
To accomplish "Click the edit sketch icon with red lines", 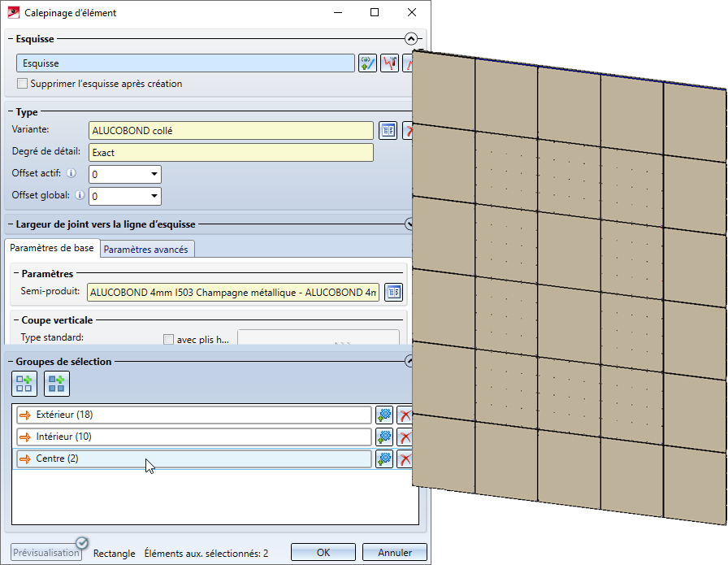I will 391,63.
